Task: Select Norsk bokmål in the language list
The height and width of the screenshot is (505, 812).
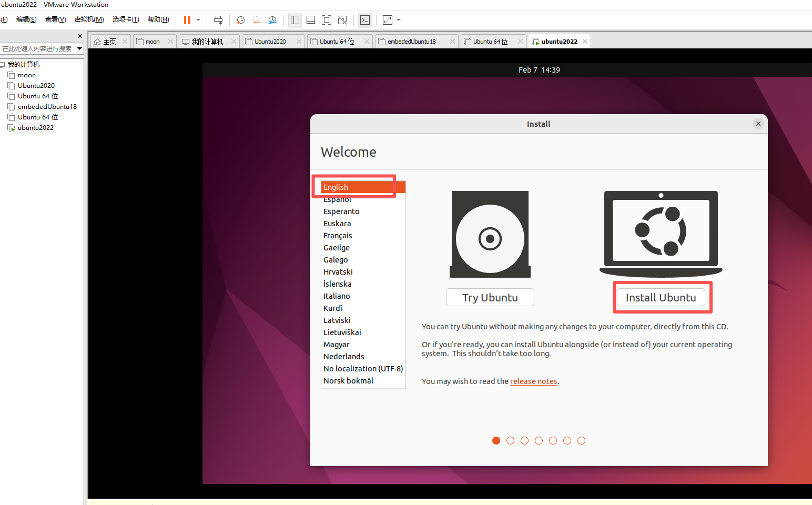Action: pyautogui.click(x=363, y=381)
